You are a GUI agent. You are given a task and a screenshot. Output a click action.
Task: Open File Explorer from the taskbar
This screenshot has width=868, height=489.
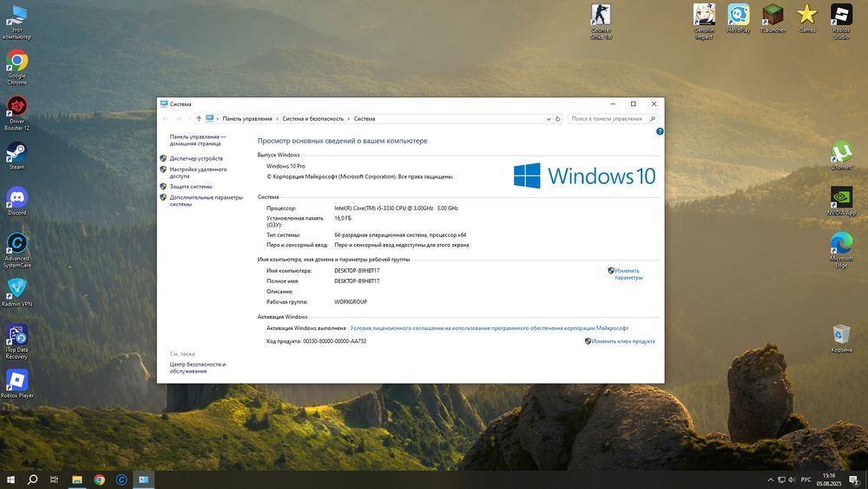(x=77, y=479)
